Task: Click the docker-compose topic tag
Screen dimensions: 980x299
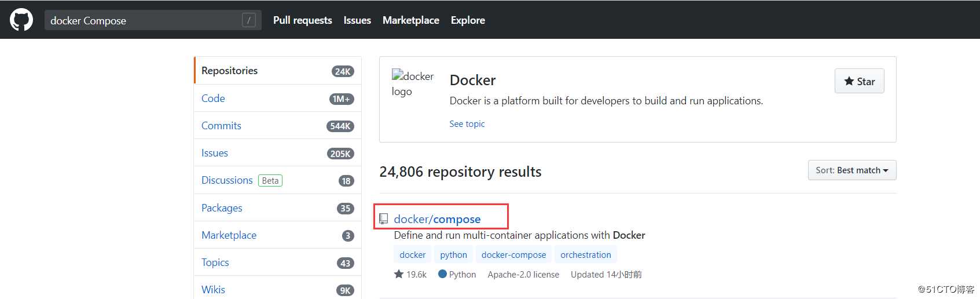Action: click(513, 255)
